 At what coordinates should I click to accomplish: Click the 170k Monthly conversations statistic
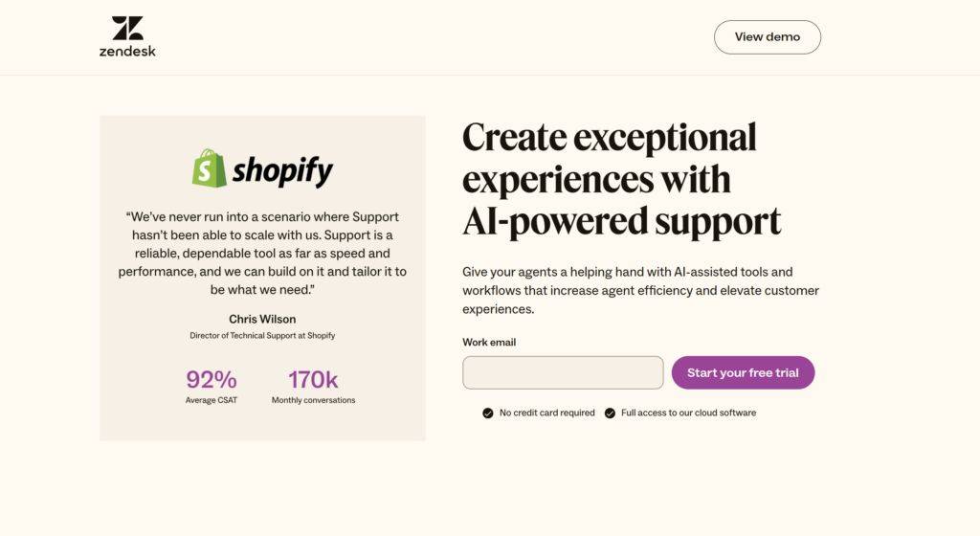(313, 387)
